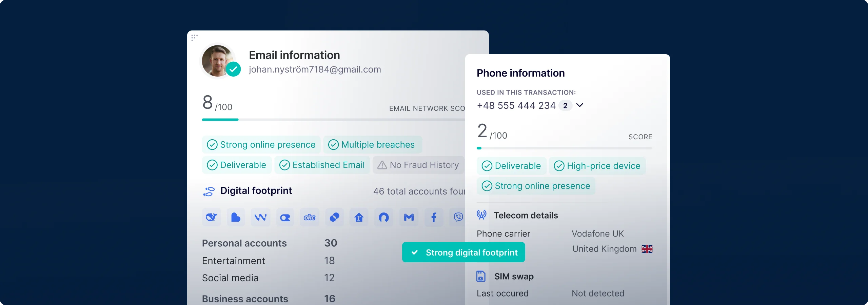Grab the card drag handle dots
The width and height of the screenshot is (868, 305).
point(194,37)
